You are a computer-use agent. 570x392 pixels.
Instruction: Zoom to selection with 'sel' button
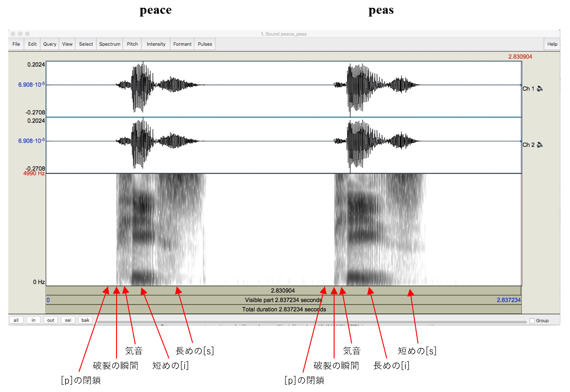click(x=68, y=320)
